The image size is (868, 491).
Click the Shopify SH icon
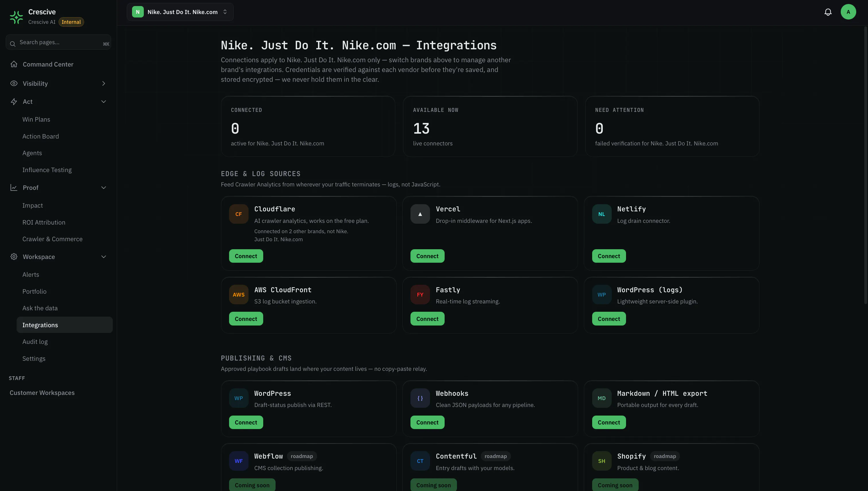tap(602, 461)
